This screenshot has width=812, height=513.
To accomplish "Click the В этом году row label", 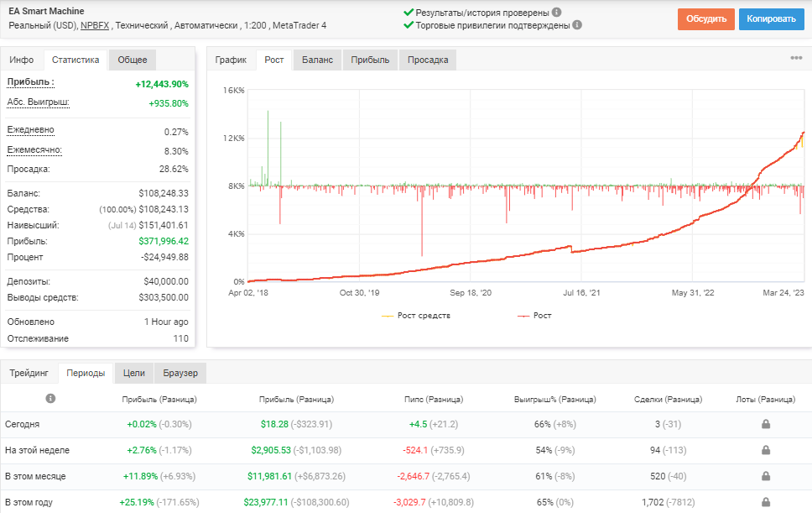I will point(29,502).
